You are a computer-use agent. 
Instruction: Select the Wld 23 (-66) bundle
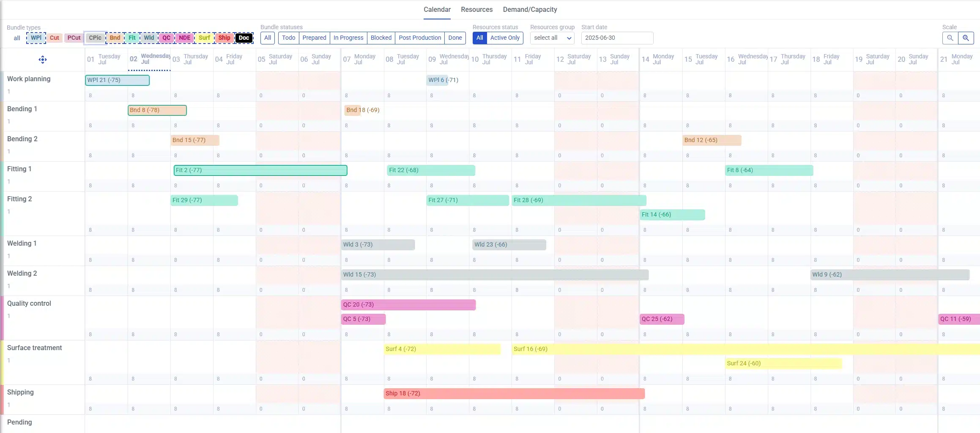(x=509, y=245)
